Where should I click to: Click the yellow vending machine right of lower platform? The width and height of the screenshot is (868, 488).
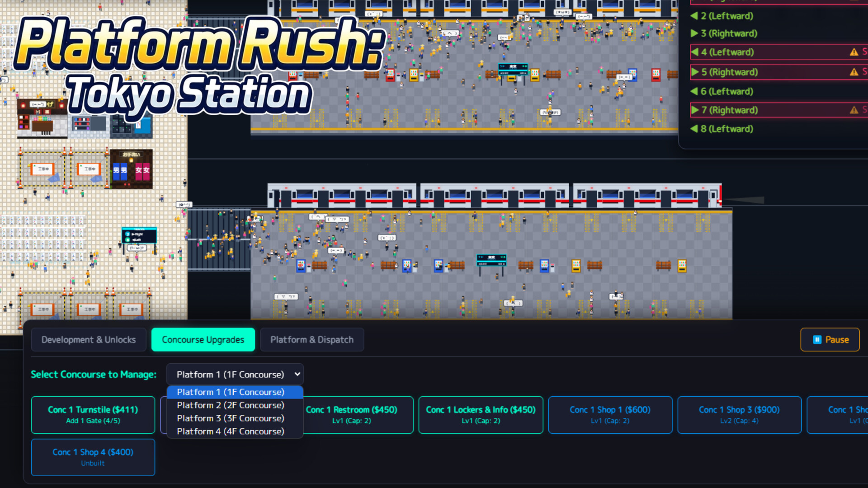(682, 266)
